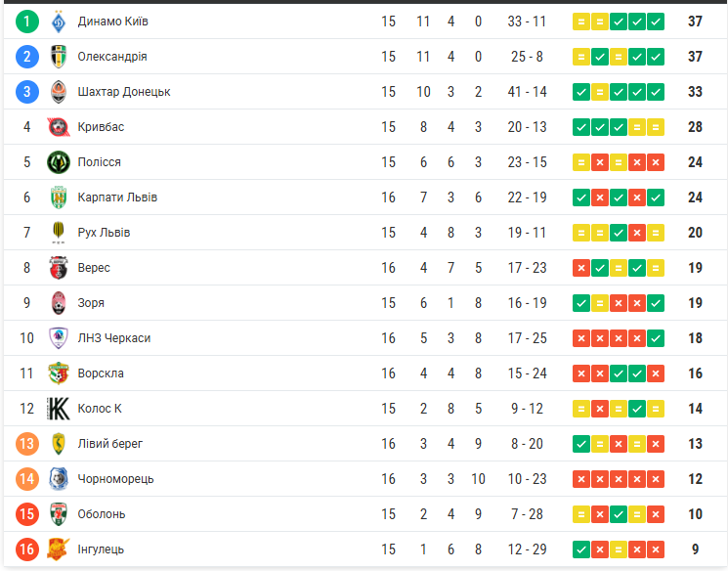Click the green position 1 badge
Viewport: 728px width, 571px height.
pos(27,22)
